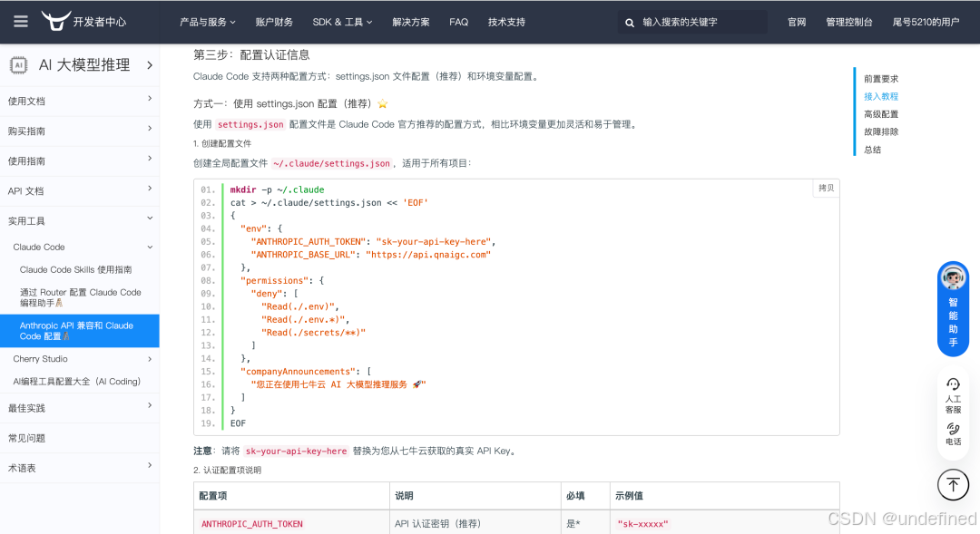Screen dimensions: 980x534
Task: Expand Cherry Studio sidebar item
Action: tap(79, 358)
